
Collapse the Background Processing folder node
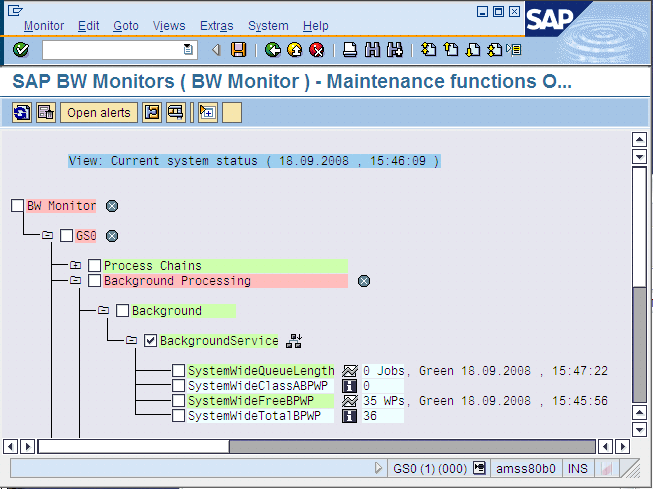tap(75, 281)
